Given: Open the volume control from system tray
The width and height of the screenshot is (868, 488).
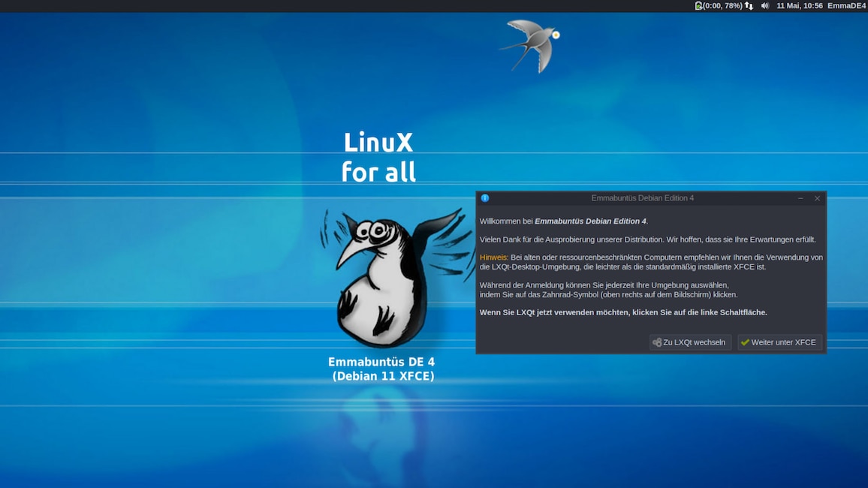Looking at the screenshot, I should (x=764, y=5).
